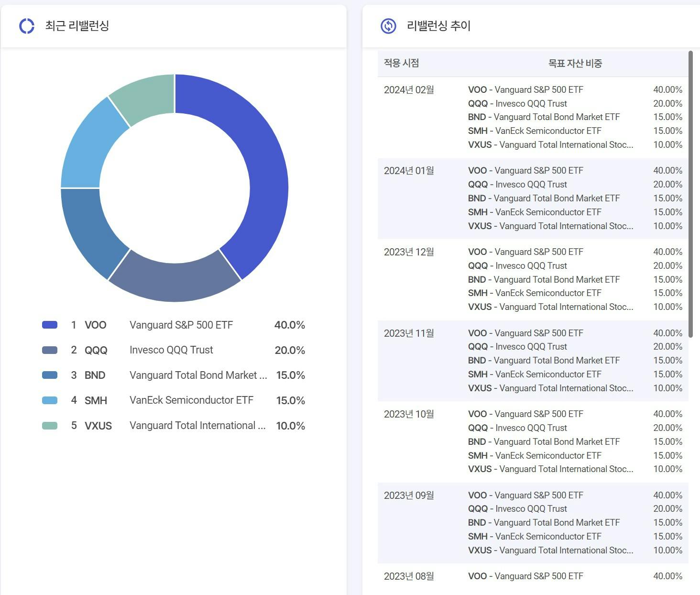700x595 pixels.
Task: Click the SMH entry under 2024년 01월
Action: click(535, 212)
